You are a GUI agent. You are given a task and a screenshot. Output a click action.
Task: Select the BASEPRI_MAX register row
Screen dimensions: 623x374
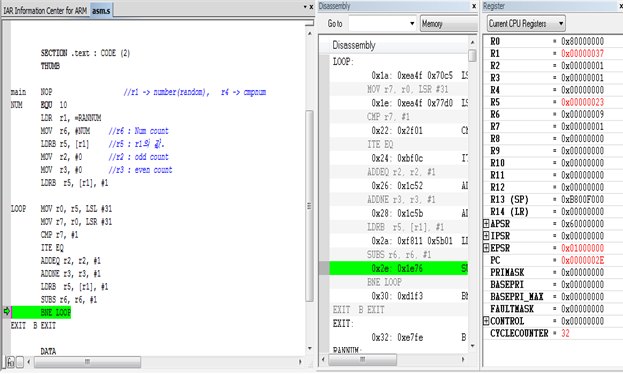point(553,297)
